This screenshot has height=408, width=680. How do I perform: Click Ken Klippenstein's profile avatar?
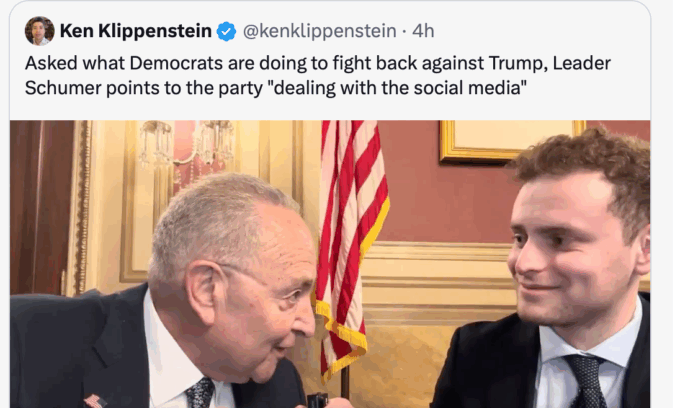click(x=40, y=31)
